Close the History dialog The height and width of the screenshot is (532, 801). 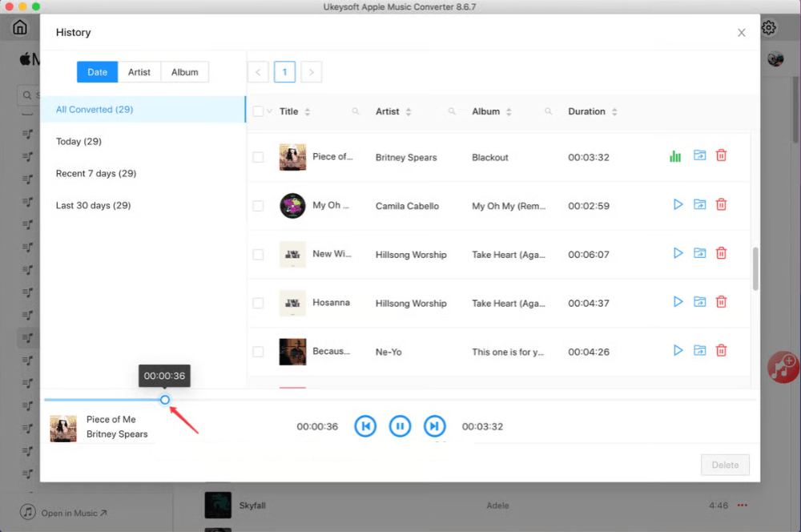click(x=741, y=33)
